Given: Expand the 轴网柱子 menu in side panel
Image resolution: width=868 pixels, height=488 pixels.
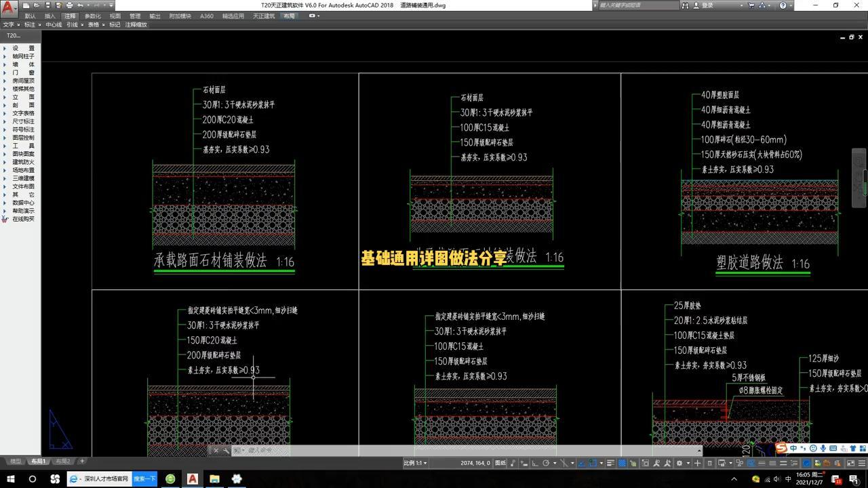Looking at the screenshot, I should coord(23,56).
